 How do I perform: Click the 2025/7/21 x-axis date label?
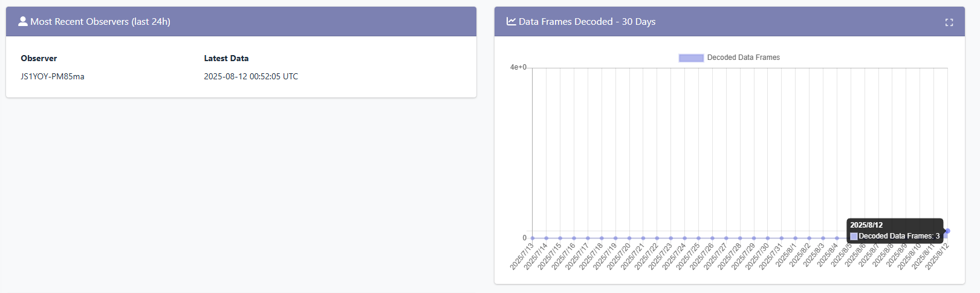pos(632,256)
